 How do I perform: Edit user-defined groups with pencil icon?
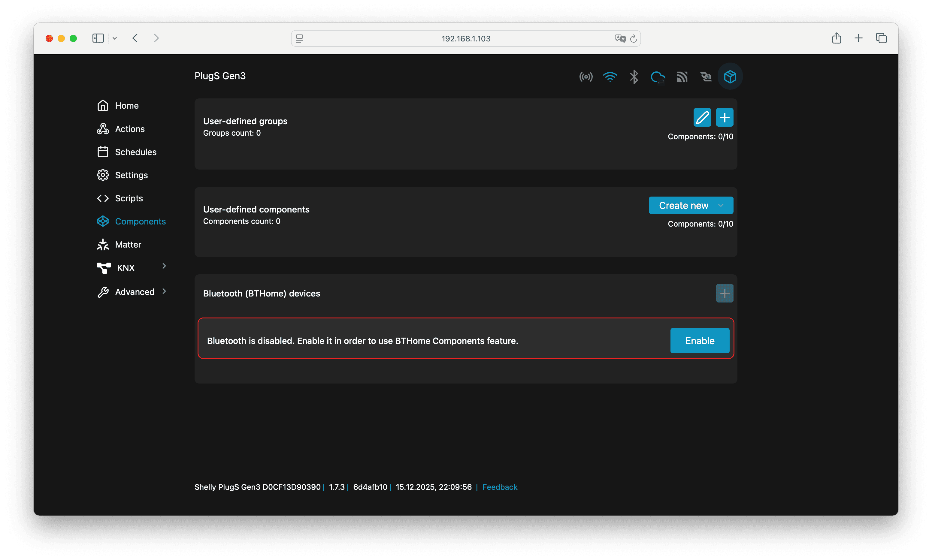(702, 117)
